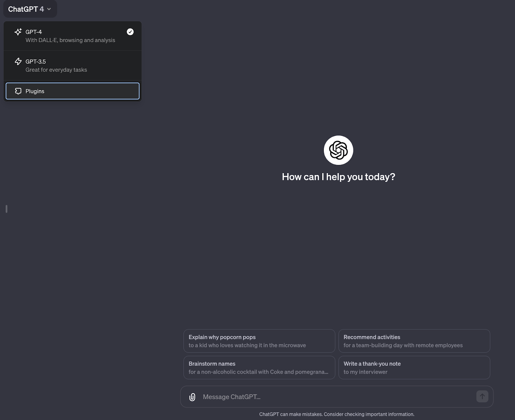
Task: Click the chevron next to ChatGPT 4
Action: (x=49, y=9)
